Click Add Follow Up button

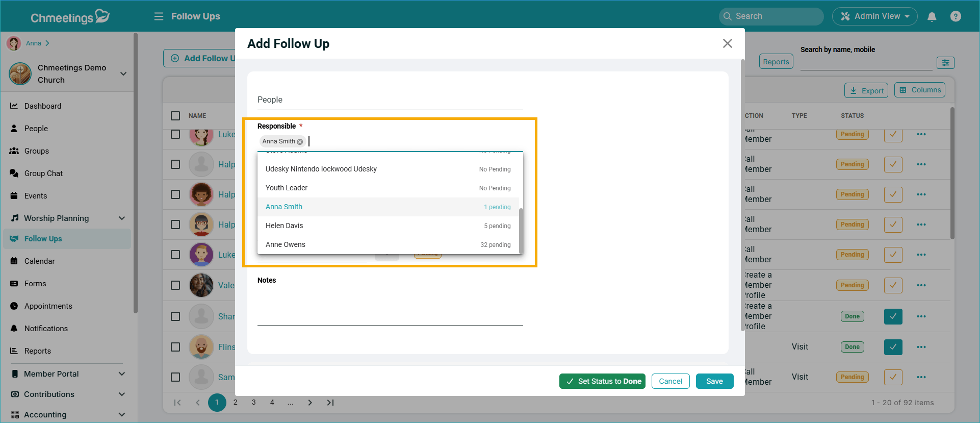(200, 58)
